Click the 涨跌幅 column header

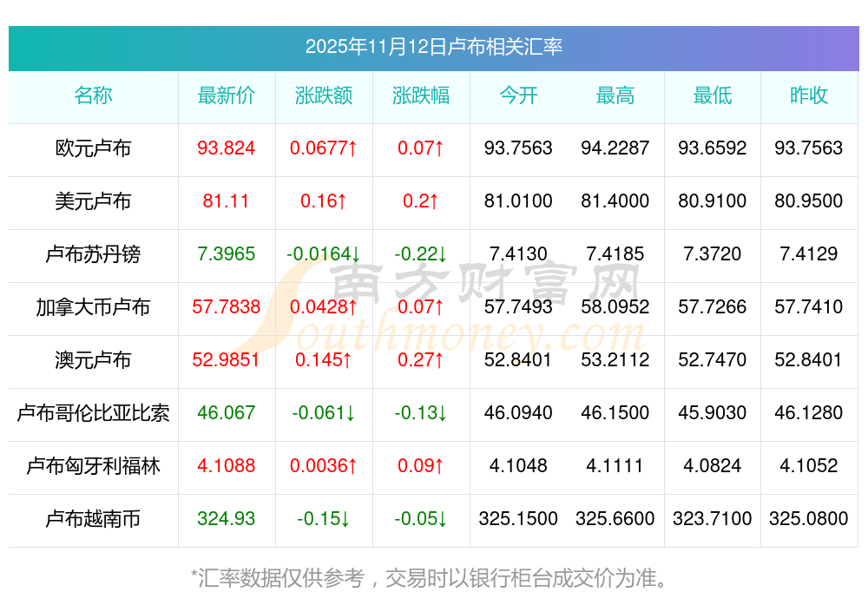tap(421, 96)
